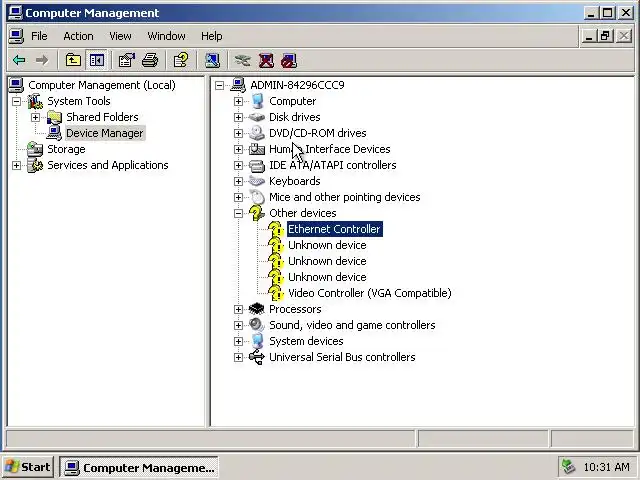Screen dimensions: 640x480
Task: Click the Keyboards category icon
Action: pyautogui.click(x=257, y=181)
